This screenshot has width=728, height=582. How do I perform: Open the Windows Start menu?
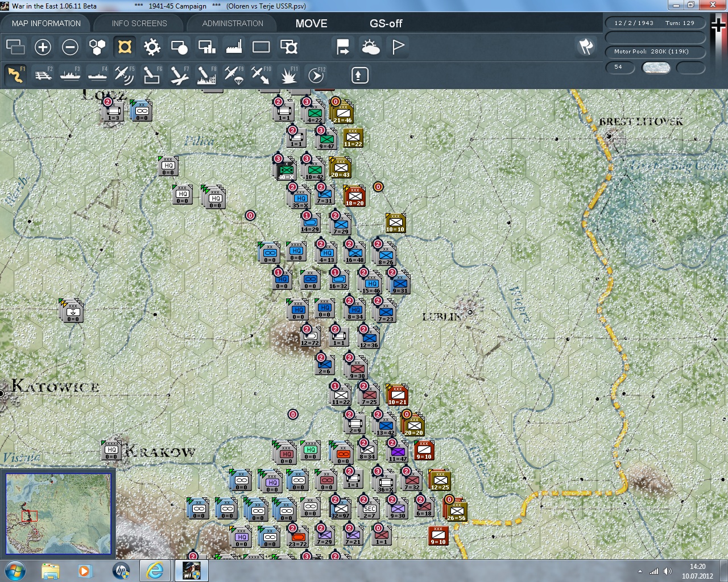pyautogui.click(x=14, y=571)
